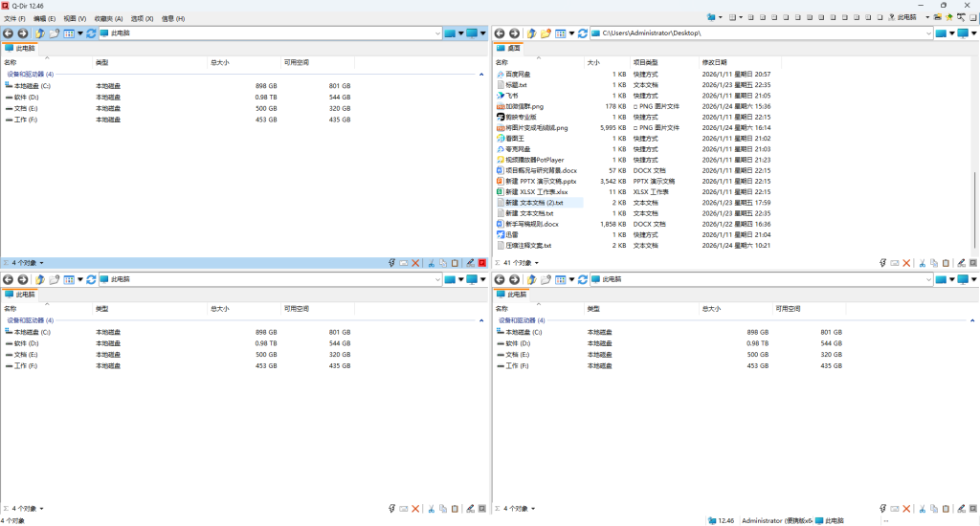Image resolution: width=980 pixels, height=526 pixels.
Task: Click the C:\Users\Administrator\Desktop\ address field
Action: tap(756, 33)
